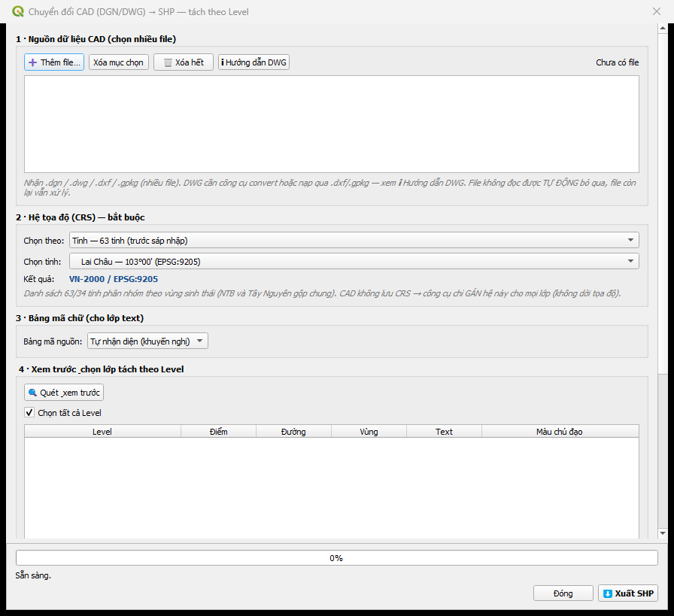
Task: Open the Chọn theo dropdown
Action: pyautogui.click(x=354, y=240)
